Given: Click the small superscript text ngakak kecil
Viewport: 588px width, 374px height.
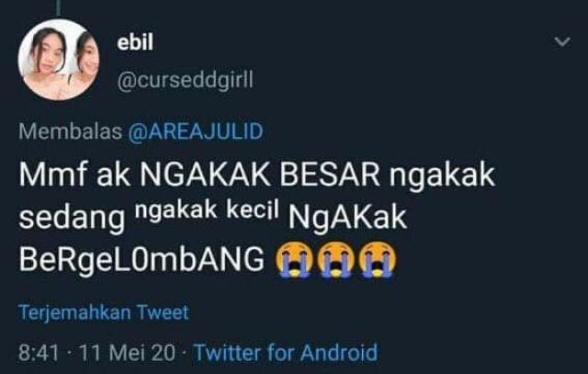Looking at the screenshot, I should [207, 210].
